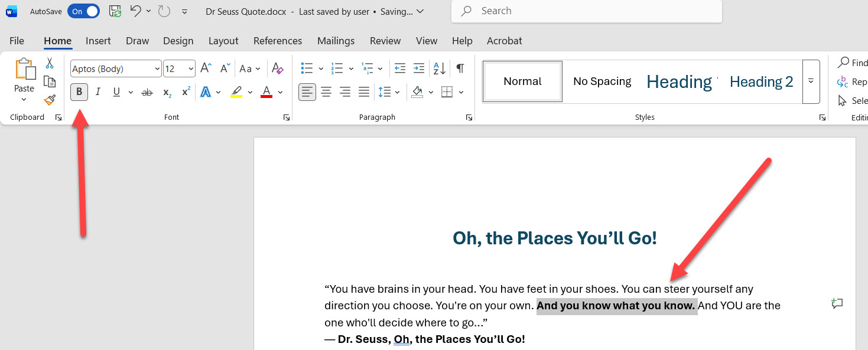This screenshot has height=350, width=868.
Task: Clear all formatting eraser icon
Action: click(277, 68)
